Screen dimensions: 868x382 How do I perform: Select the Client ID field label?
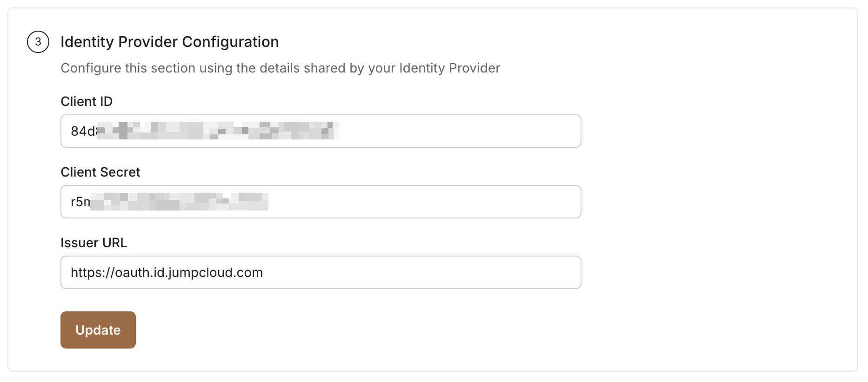[87, 101]
